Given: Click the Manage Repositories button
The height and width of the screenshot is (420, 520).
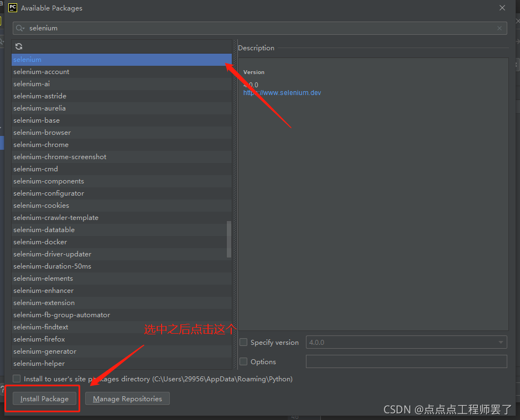Looking at the screenshot, I should tap(127, 398).
